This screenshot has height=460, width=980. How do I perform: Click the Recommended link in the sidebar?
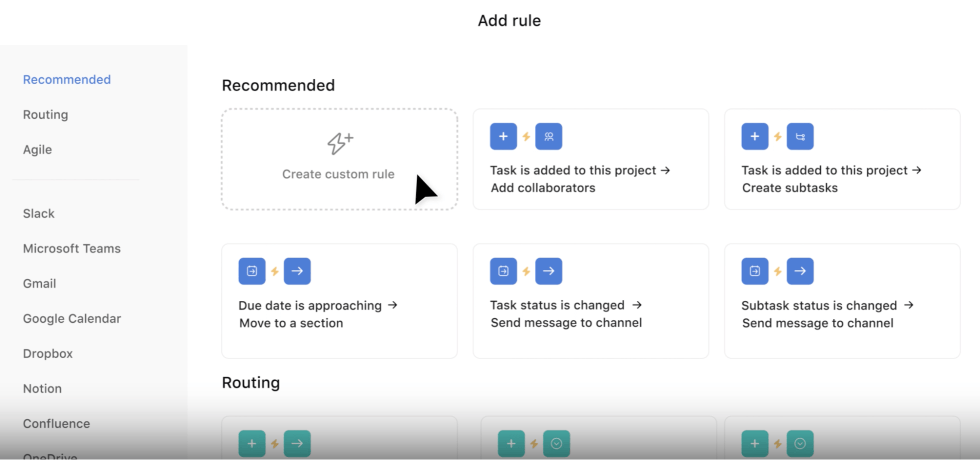[67, 79]
